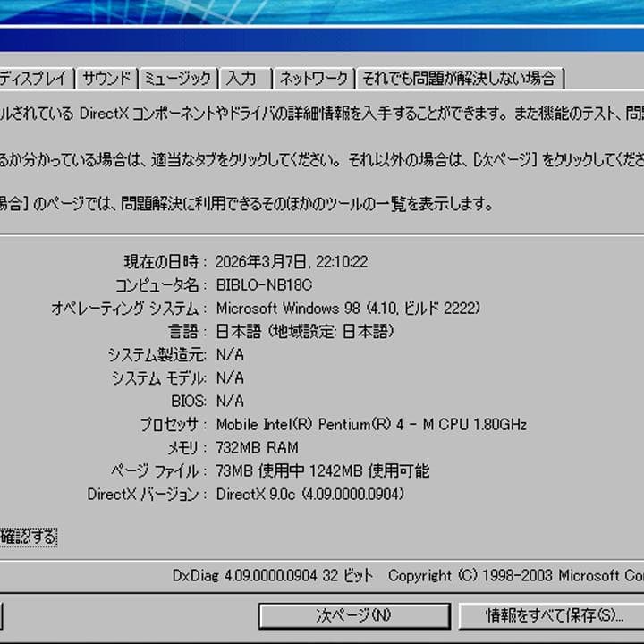Click the dialog's blue title bar
644x644 pixels.
(322, 40)
